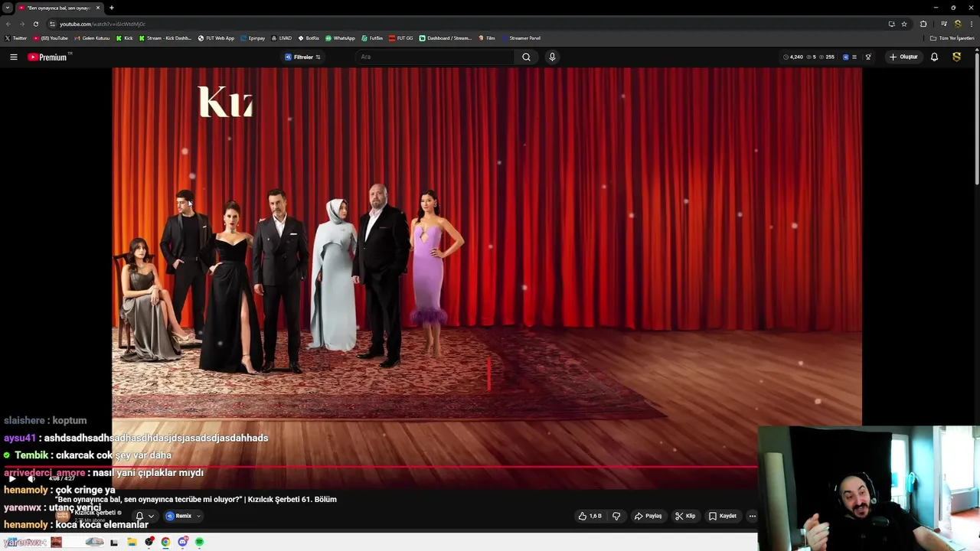
Task: Open a new browser tab
Action: pyautogui.click(x=112, y=8)
